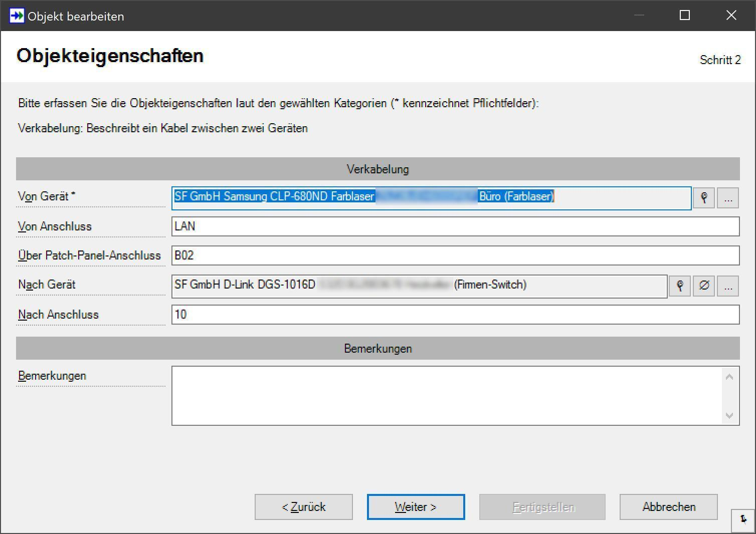Click the Nach Gerät device field
This screenshot has height=534, width=756.
click(419, 286)
